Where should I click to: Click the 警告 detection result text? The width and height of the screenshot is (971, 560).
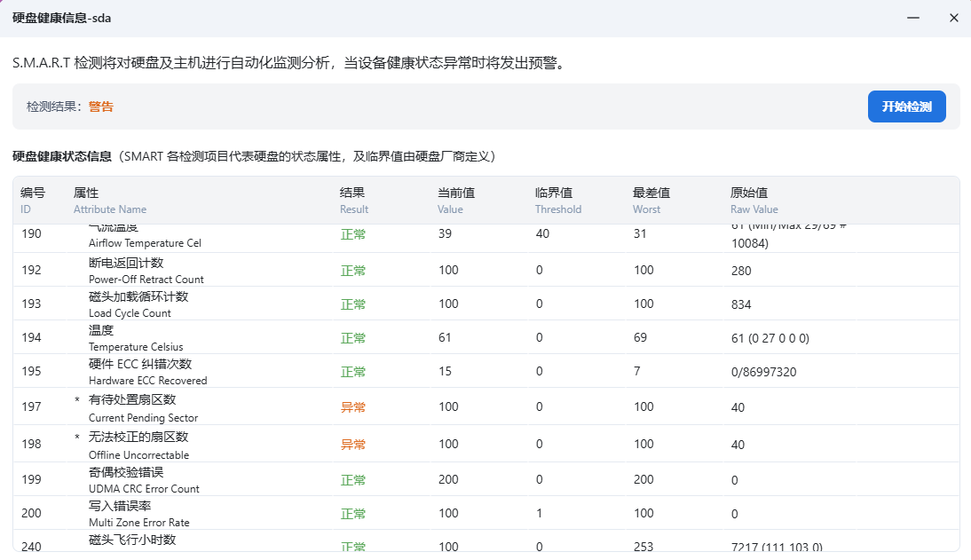(x=101, y=106)
